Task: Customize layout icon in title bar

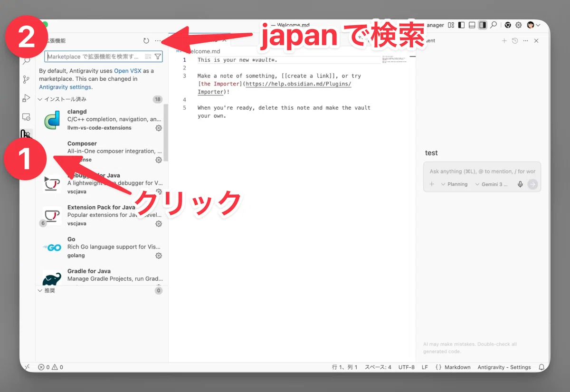Action: point(451,25)
